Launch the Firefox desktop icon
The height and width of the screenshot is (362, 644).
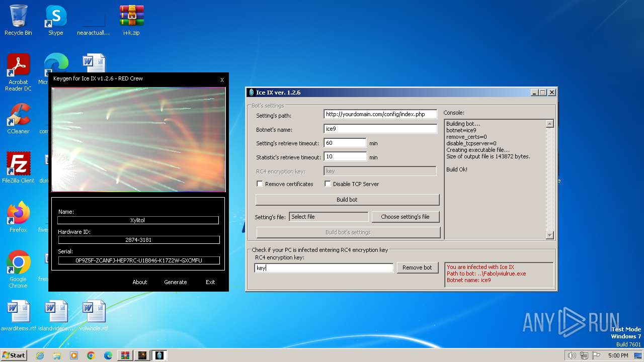click(18, 217)
